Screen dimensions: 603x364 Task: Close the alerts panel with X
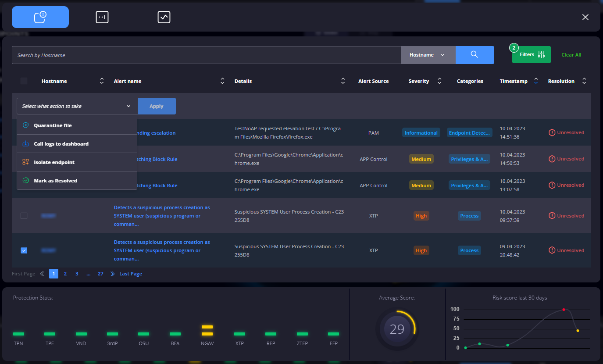[585, 17]
